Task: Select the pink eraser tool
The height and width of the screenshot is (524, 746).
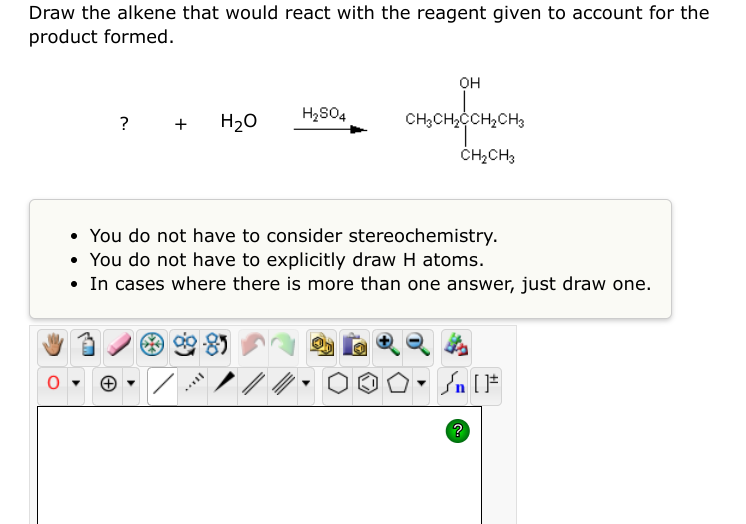Action: [119, 345]
